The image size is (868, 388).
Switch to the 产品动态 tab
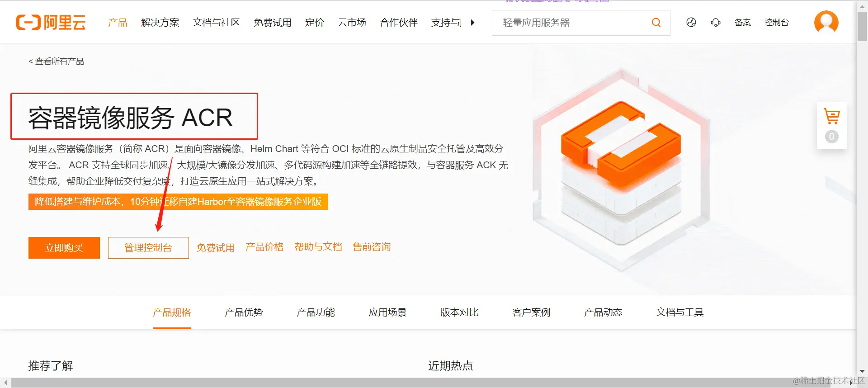coord(603,312)
